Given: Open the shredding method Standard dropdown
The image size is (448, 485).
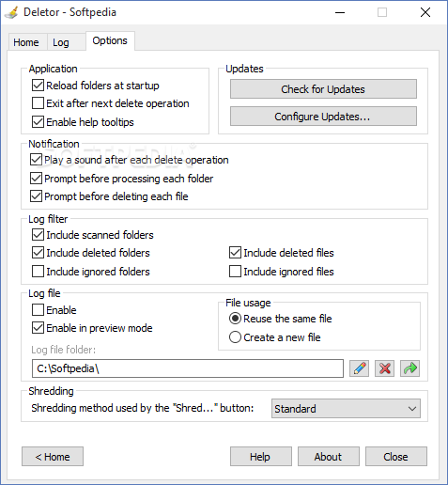Looking at the screenshot, I should (x=346, y=409).
